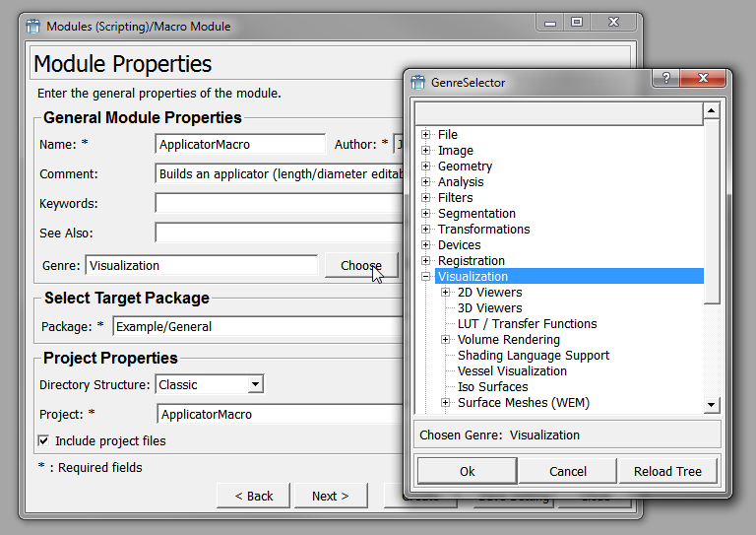Select the 3D Viewers genre item
Viewport: 756px width, 535px height.
489,308
